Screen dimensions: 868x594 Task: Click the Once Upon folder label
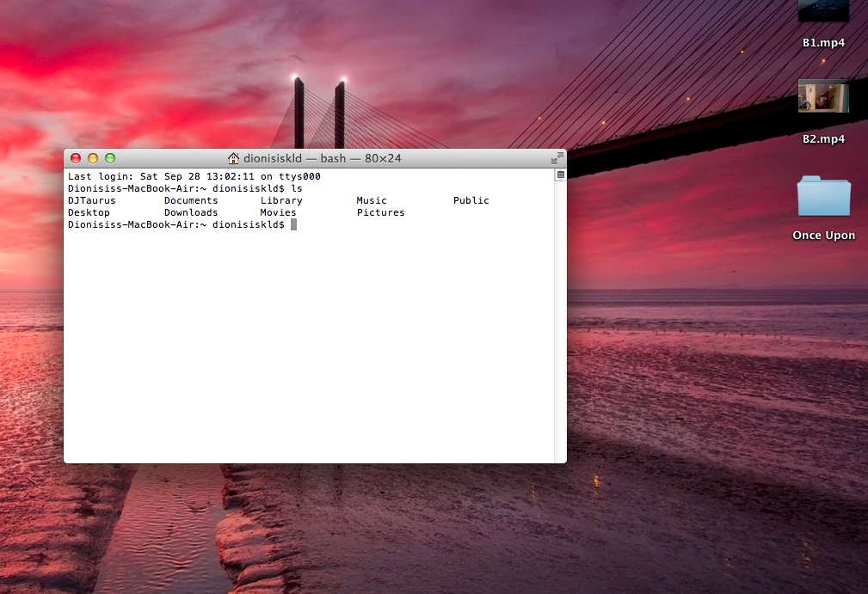824,235
